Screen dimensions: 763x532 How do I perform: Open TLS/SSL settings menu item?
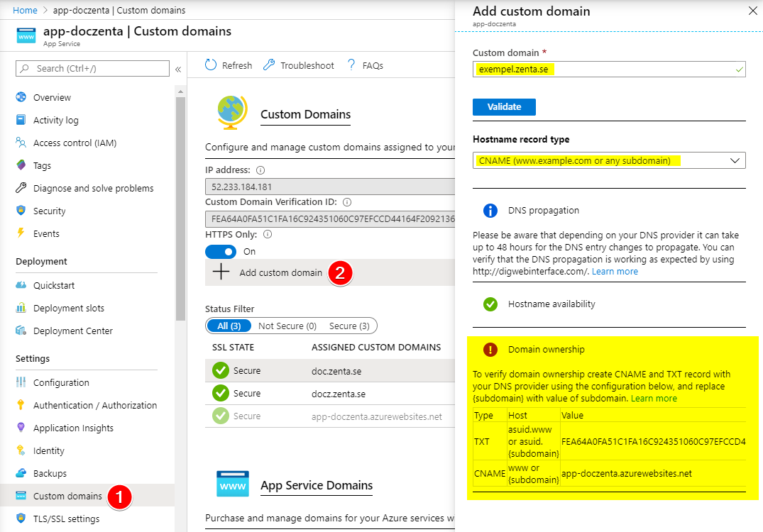[66, 519]
